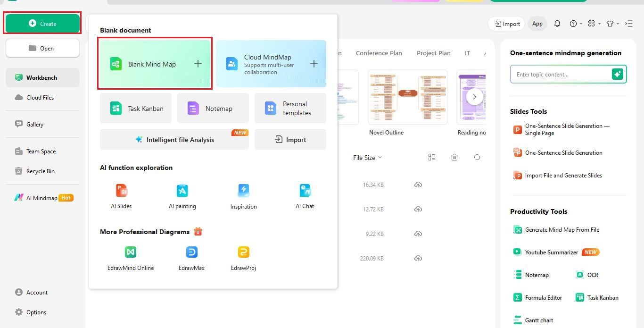This screenshot has width=644, height=328.
Task: Open notifications bell
Action: (x=557, y=24)
